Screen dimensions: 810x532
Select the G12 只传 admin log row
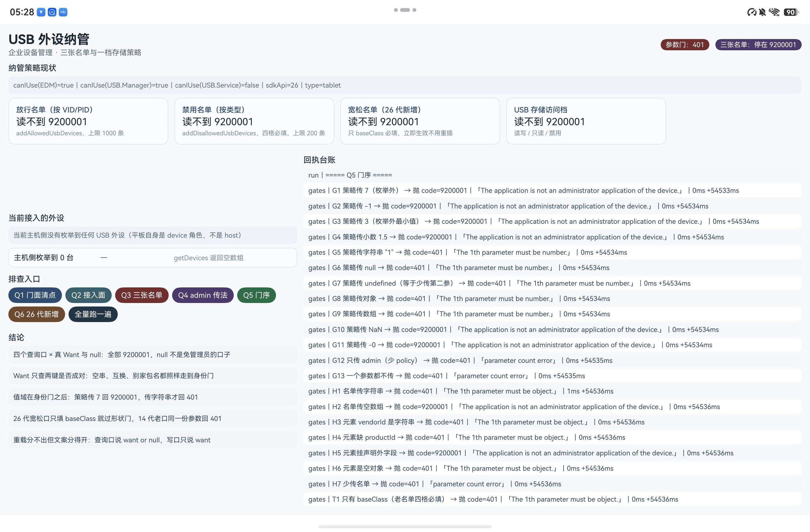click(552, 360)
